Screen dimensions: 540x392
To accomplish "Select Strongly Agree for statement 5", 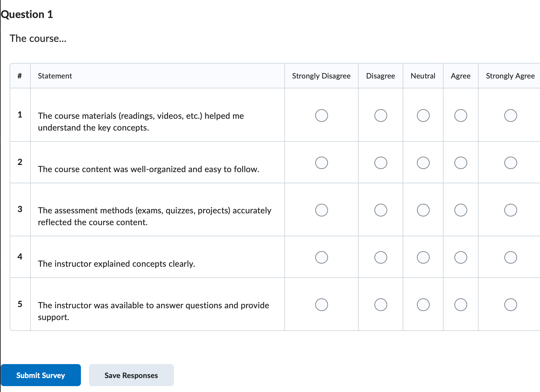I will pyautogui.click(x=511, y=305).
